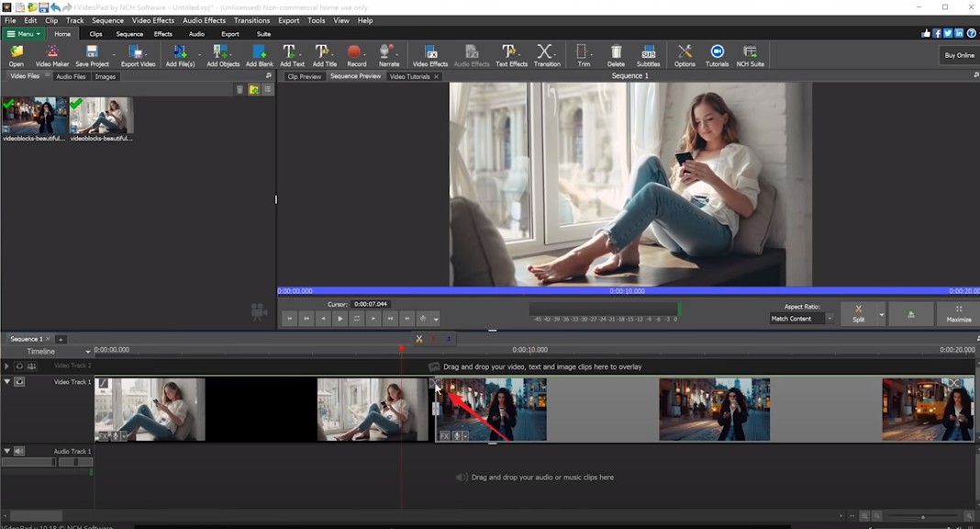Maximize the preview with the Maximize button
Viewport: 980px width, 529px height.
[x=958, y=314]
